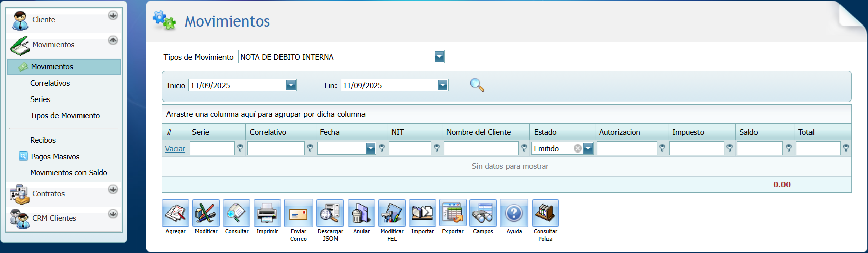The width and height of the screenshot is (868, 253).
Task: Click the Serie filter input field
Action: pos(212,148)
